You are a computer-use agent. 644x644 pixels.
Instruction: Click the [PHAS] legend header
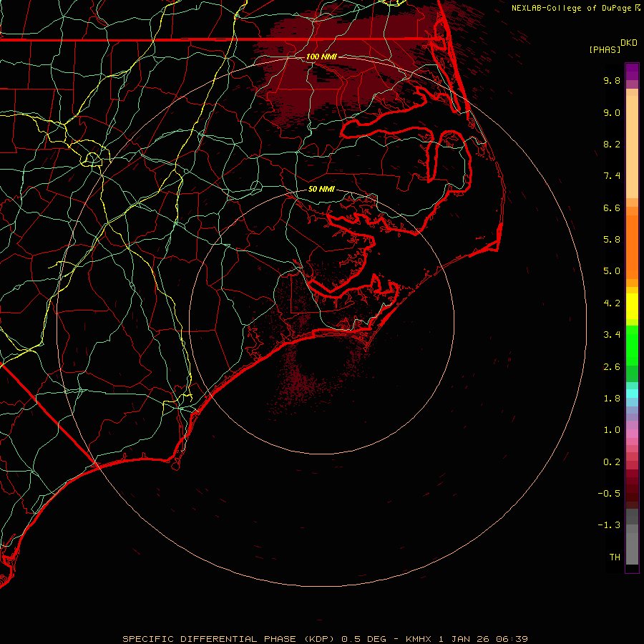tap(605, 49)
